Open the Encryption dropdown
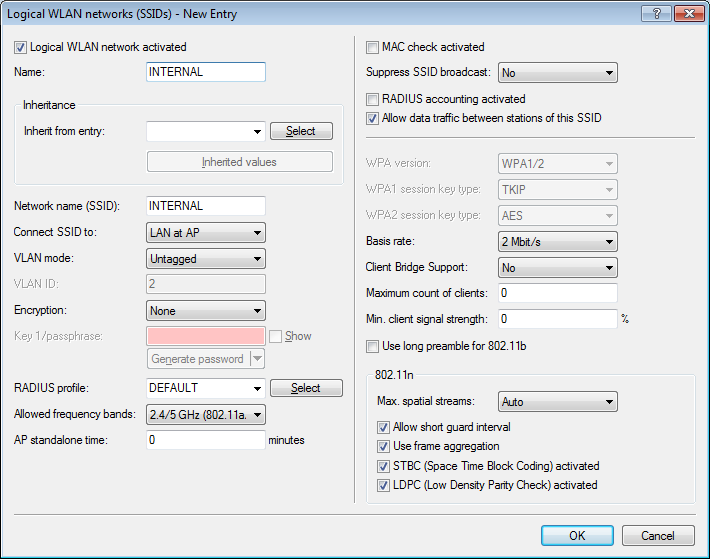This screenshot has height=559, width=710. pyautogui.click(x=205, y=311)
